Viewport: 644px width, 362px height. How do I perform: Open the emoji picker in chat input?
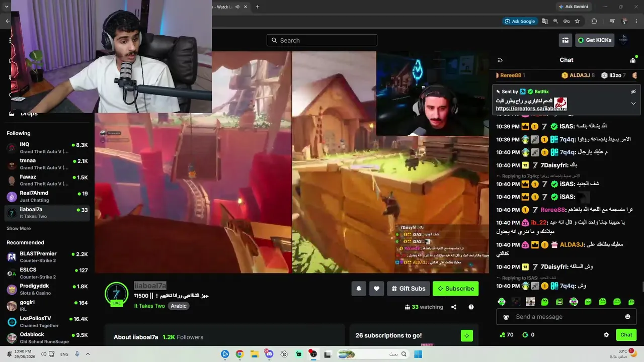click(x=627, y=317)
